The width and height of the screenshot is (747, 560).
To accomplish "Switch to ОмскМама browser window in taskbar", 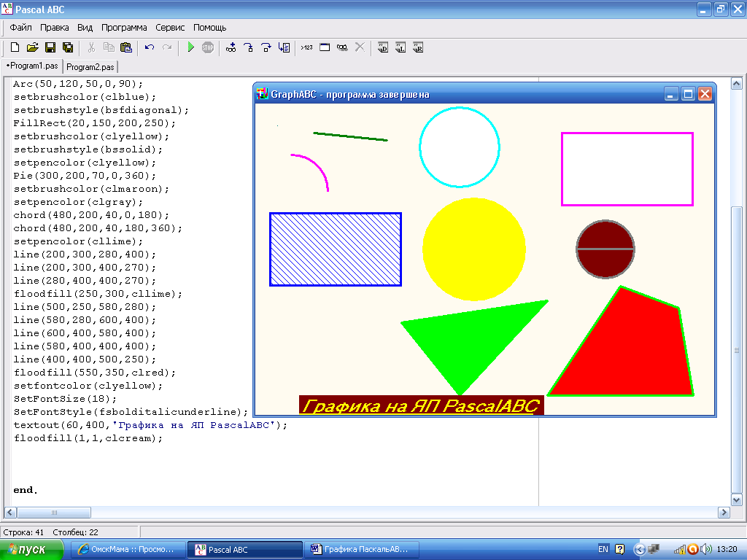I will point(127,549).
